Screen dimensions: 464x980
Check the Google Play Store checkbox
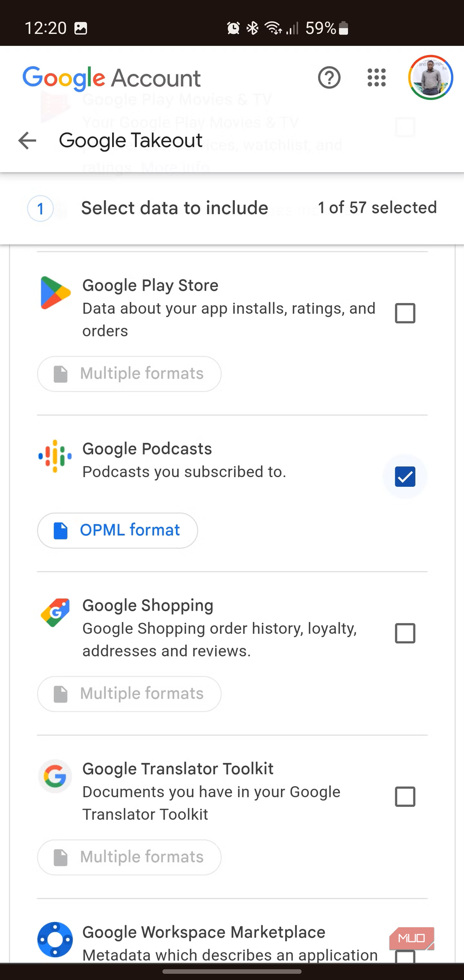pos(405,313)
